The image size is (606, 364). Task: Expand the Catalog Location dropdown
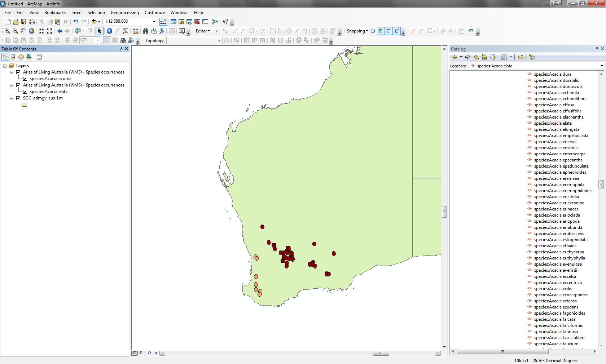[601, 66]
